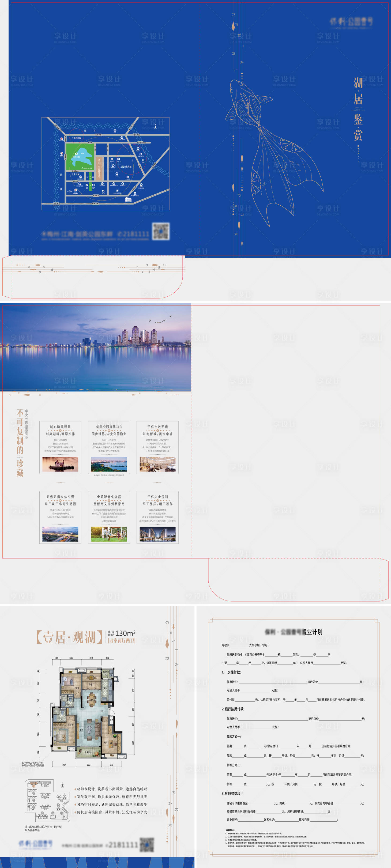The height and width of the screenshot is (868, 391).
Task: Select the vertical title 湖·居 鉴赏
Action: pyautogui.click(x=358, y=109)
